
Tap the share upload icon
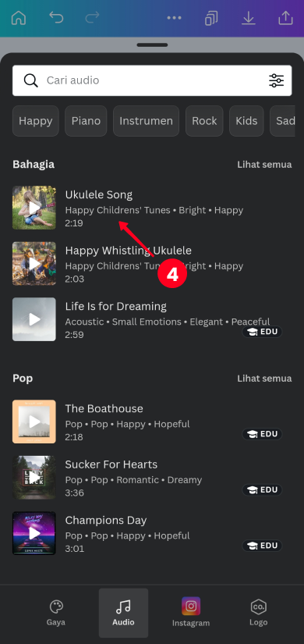[x=285, y=18]
